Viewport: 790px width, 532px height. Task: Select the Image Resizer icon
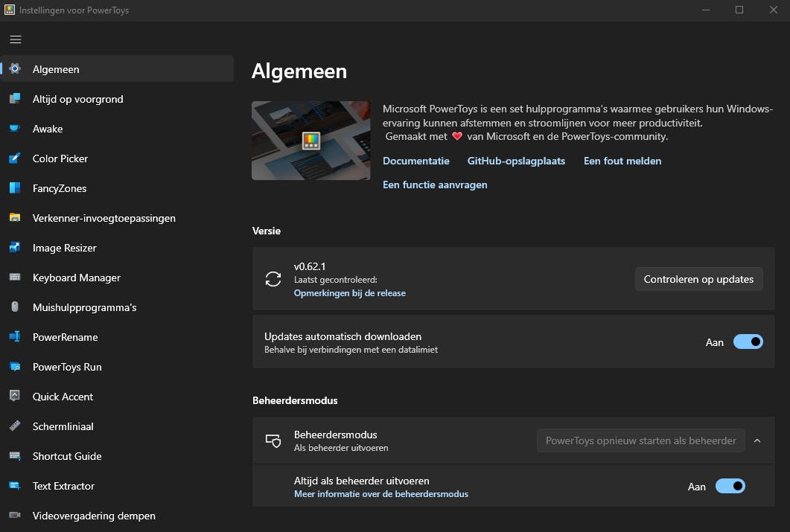tap(15, 248)
